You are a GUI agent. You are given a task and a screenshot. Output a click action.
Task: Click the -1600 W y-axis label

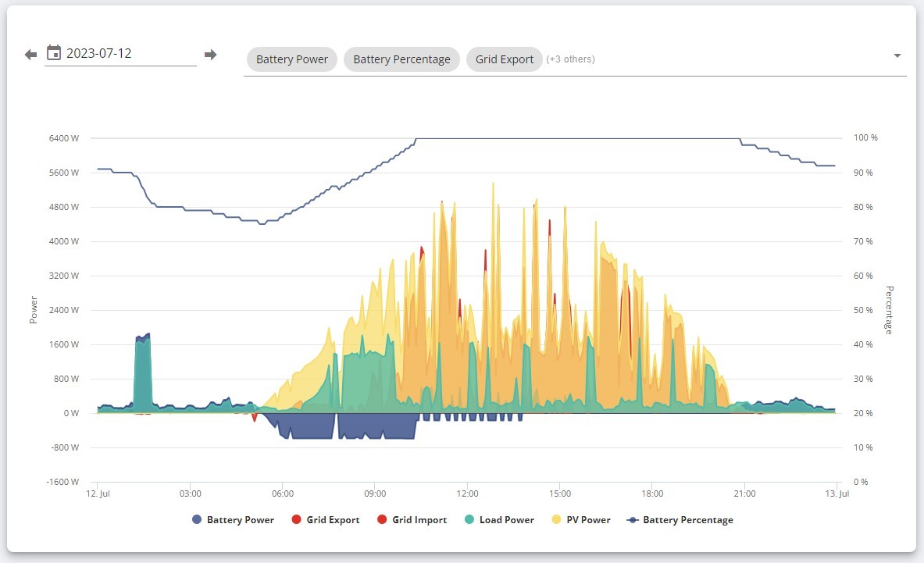62,483
